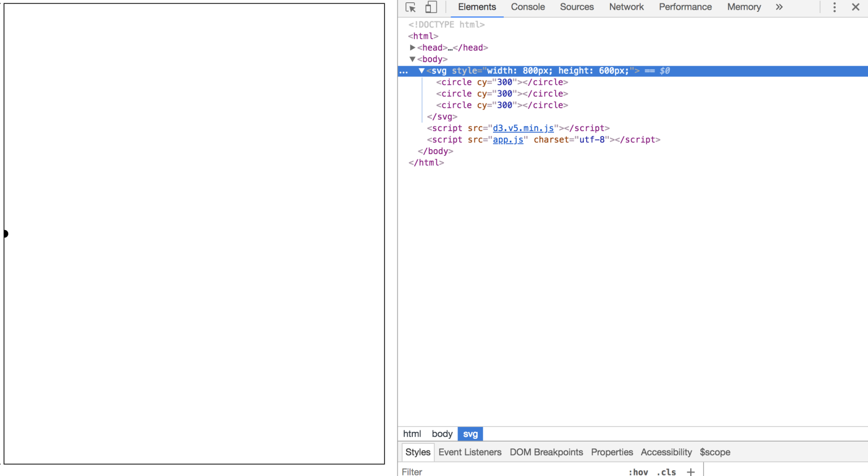868x476 pixels.
Task: Toggle the .cls class editor button
Action: pyautogui.click(x=666, y=472)
